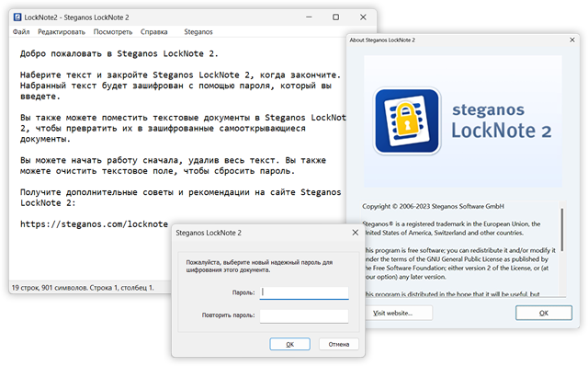Click the About dialog license text scrollbar
This screenshot has width=588, height=366.
coord(561,230)
